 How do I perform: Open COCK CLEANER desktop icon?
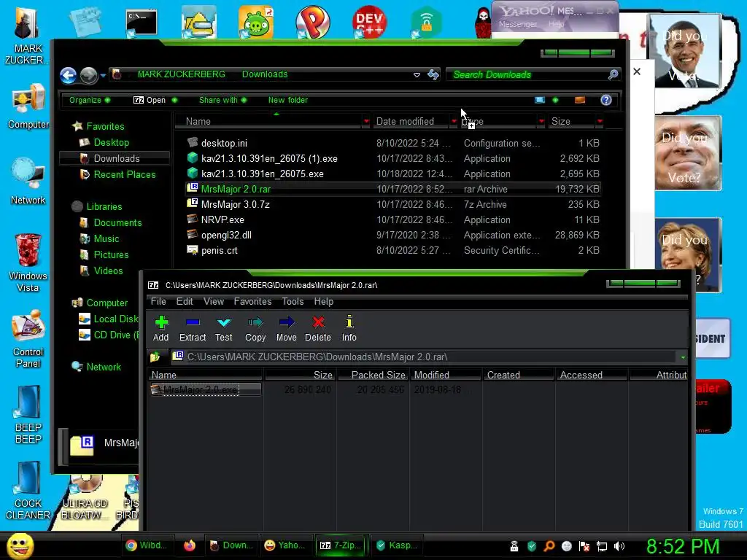click(28, 491)
